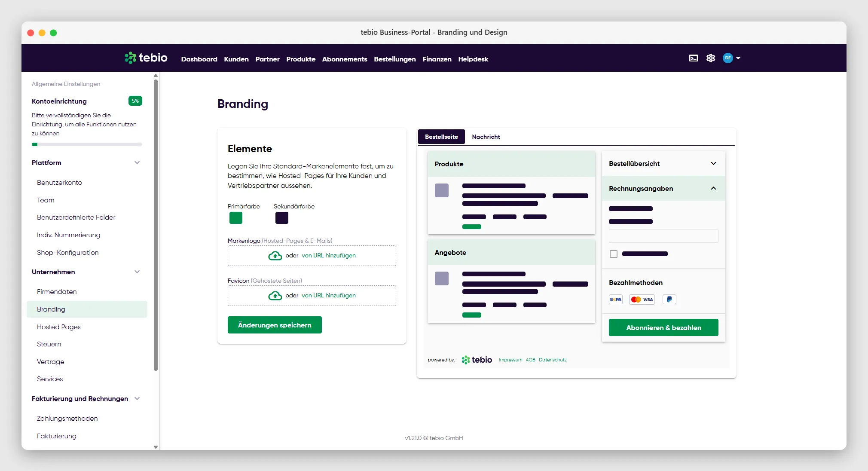This screenshot has width=868, height=471.
Task: Open the Impressum footer link
Action: click(x=510, y=360)
